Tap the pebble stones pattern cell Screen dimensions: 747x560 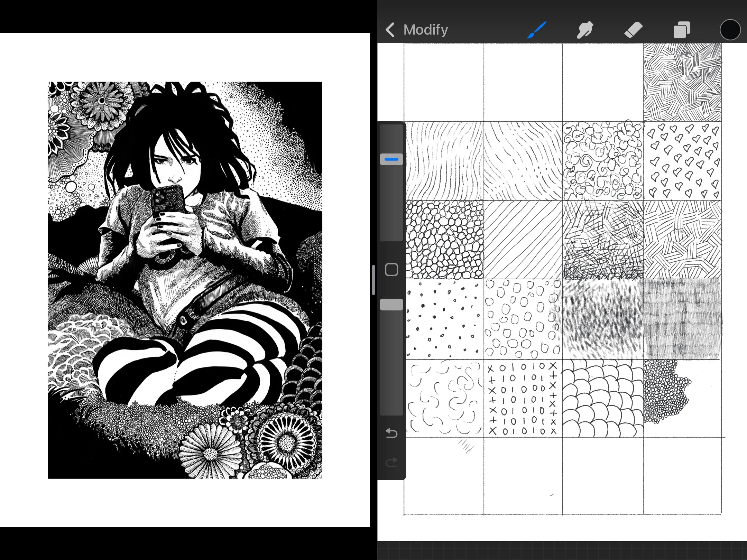click(444, 240)
